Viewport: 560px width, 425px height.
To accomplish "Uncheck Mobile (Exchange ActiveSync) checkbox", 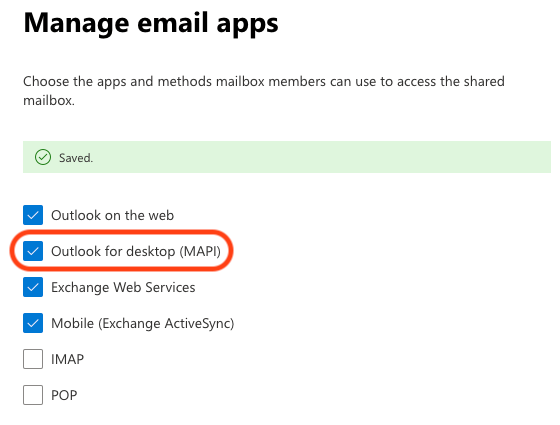I will click(x=33, y=323).
